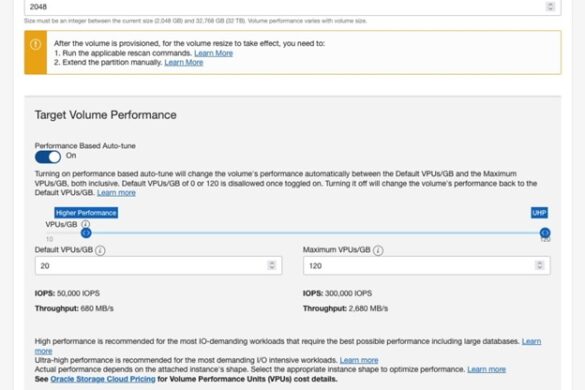Open Learn More for extending partition
Image resolution: width=585 pixels, height=390 pixels.
[184, 62]
